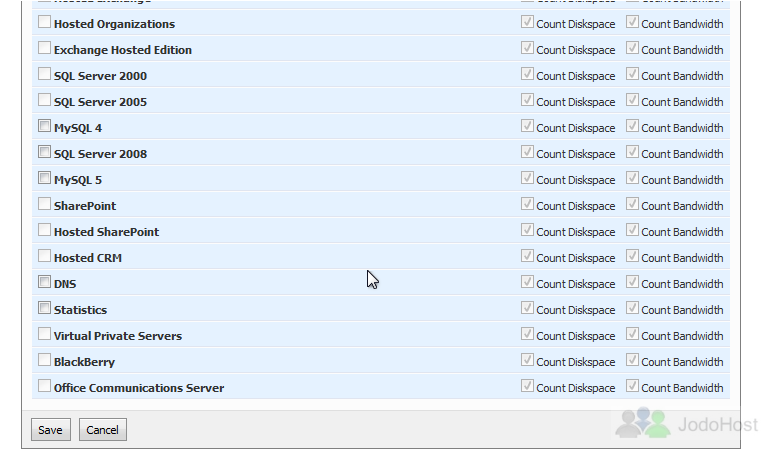Toggle Count Diskspace for Hosted Organizations
The width and height of the screenshot is (776, 450).
pos(527,22)
